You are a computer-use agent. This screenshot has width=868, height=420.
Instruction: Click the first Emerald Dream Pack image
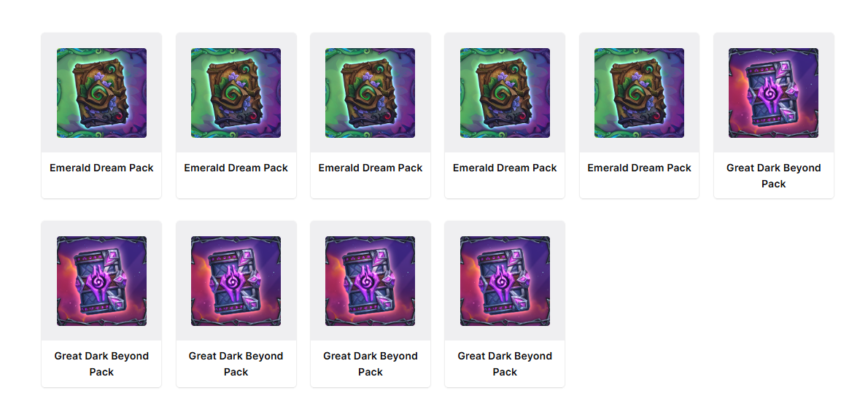coord(101,93)
